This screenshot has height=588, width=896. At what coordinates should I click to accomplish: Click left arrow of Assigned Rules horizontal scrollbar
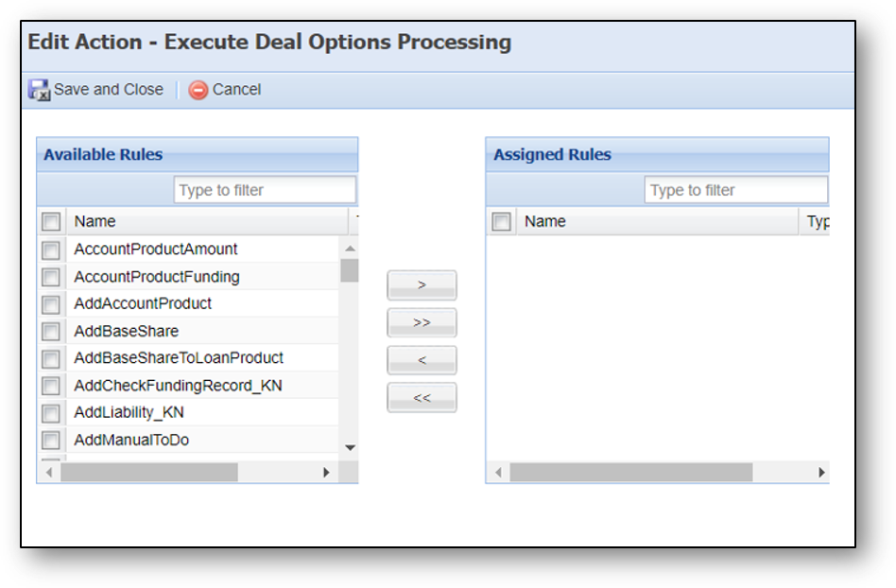(x=498, y=473)
